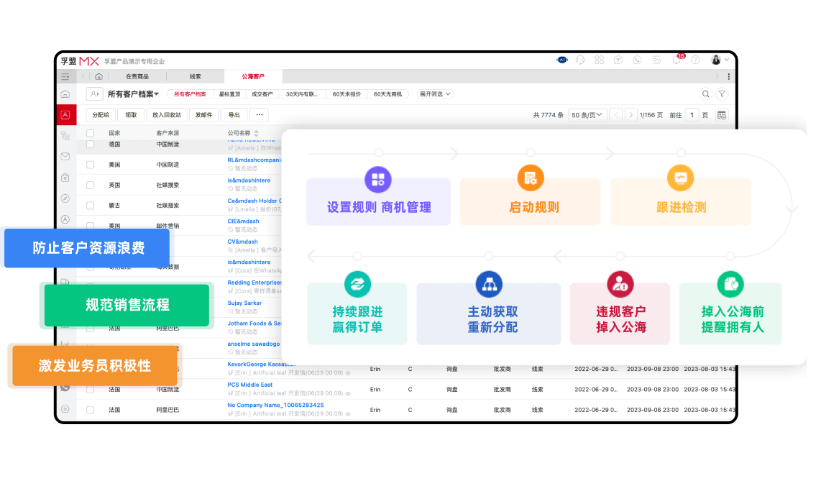Click the page number input showing 1
This screenshot has width=821, height=504.
(692, 115)
